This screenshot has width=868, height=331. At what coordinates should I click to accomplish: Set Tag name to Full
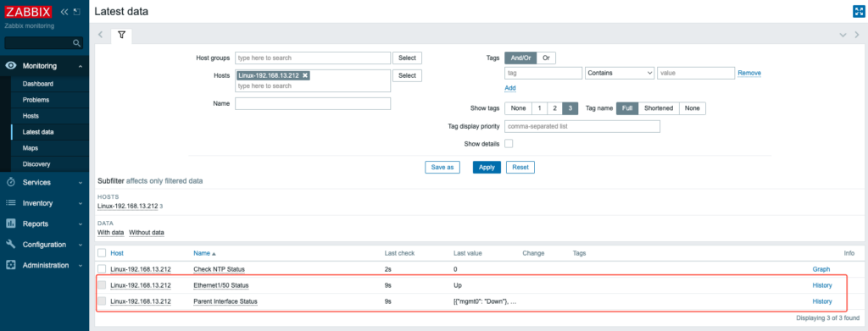coord(627,108)
